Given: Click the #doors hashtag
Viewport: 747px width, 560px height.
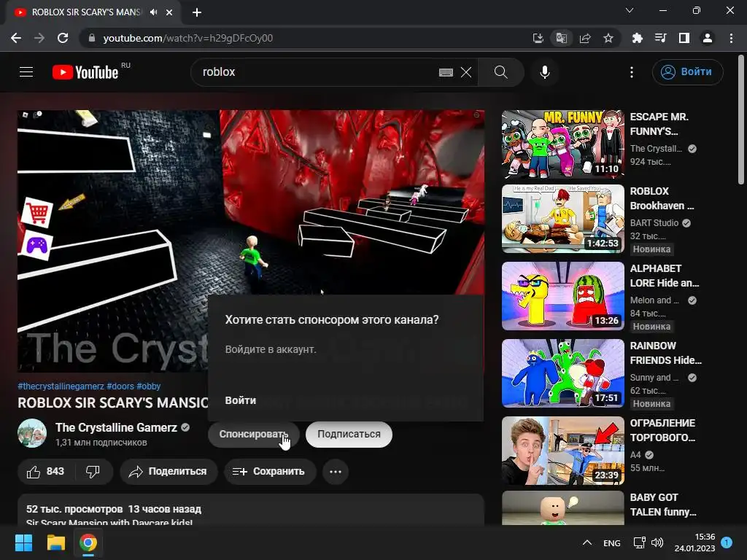Looking at the screenshot, I should click(120, 386).
